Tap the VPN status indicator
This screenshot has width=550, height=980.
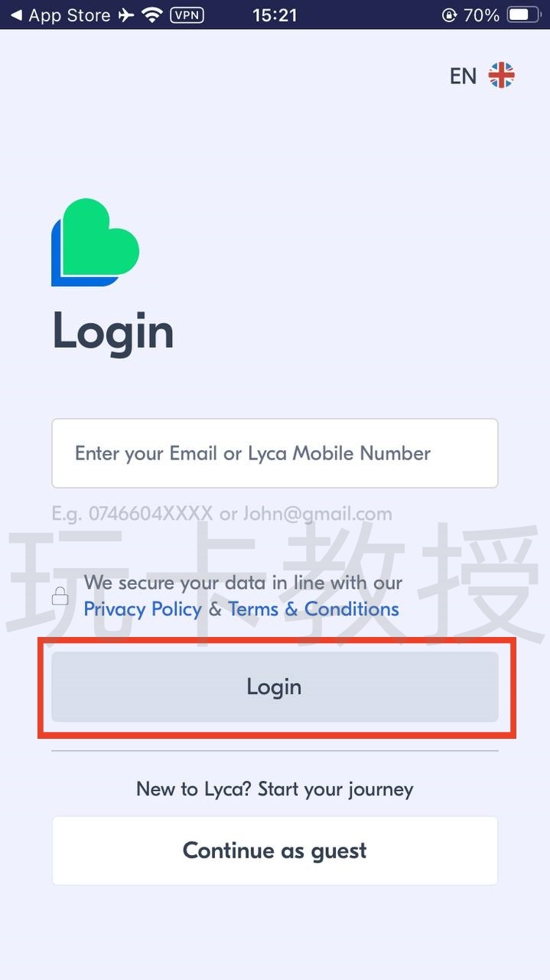coord(187,15)
